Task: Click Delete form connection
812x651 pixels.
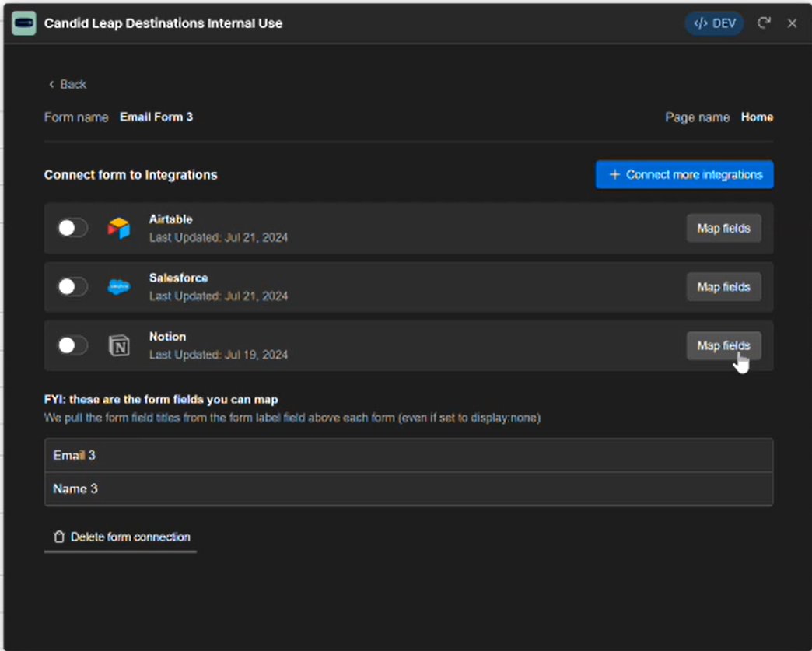Action: pyautogui.click(x=121, y=537)
